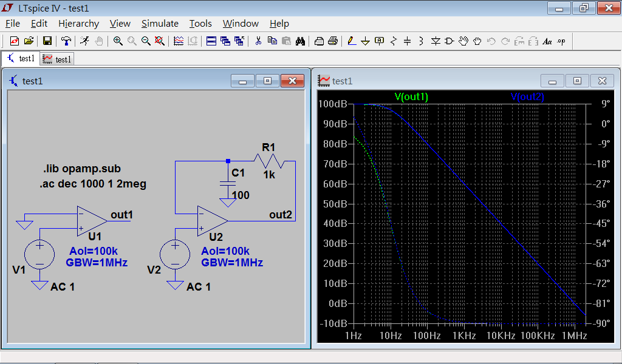The image size is (622, 364).
Task: Place a Capacitor from the toolbar
Action: [408, 41]
